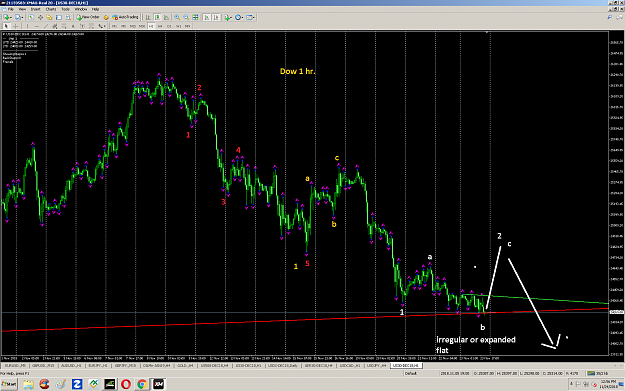Open the Periods clock dropdown
This screenshot has width=625, height=391.
(x=239, y=17)
